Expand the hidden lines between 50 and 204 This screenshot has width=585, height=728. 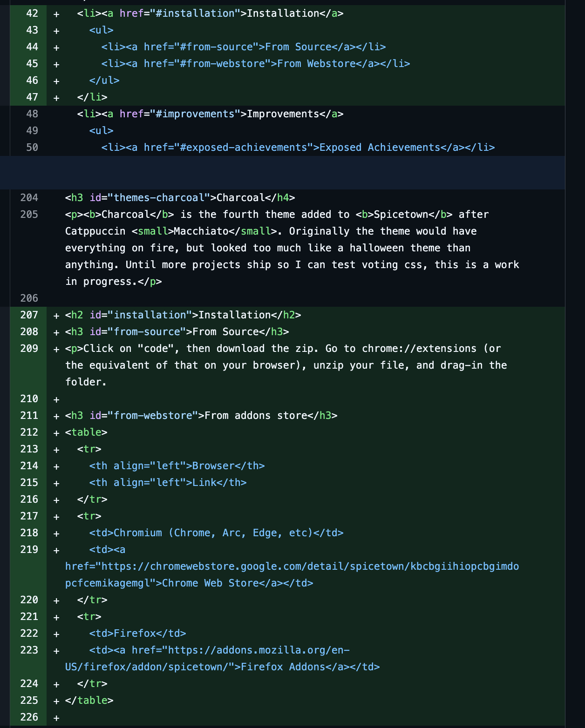(287, 173)
